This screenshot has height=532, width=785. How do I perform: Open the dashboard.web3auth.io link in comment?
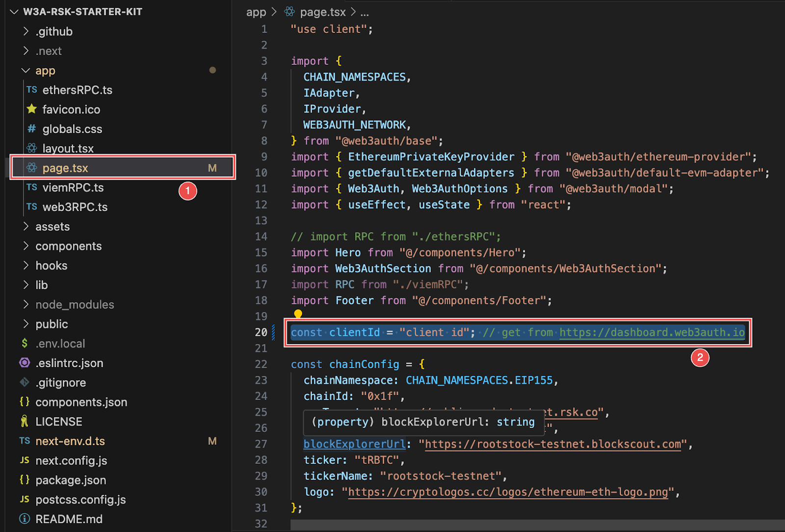coord(652,332)
